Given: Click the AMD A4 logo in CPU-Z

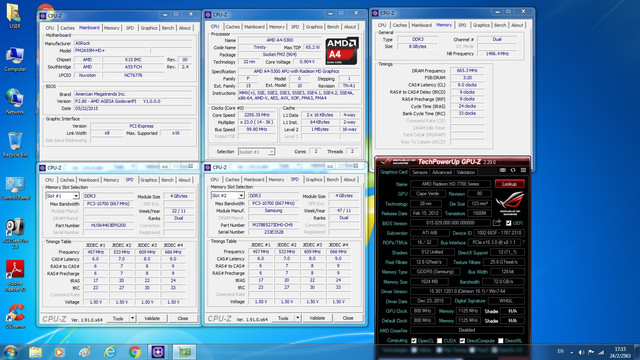Looking at the screenshot, I should (342, 51).
